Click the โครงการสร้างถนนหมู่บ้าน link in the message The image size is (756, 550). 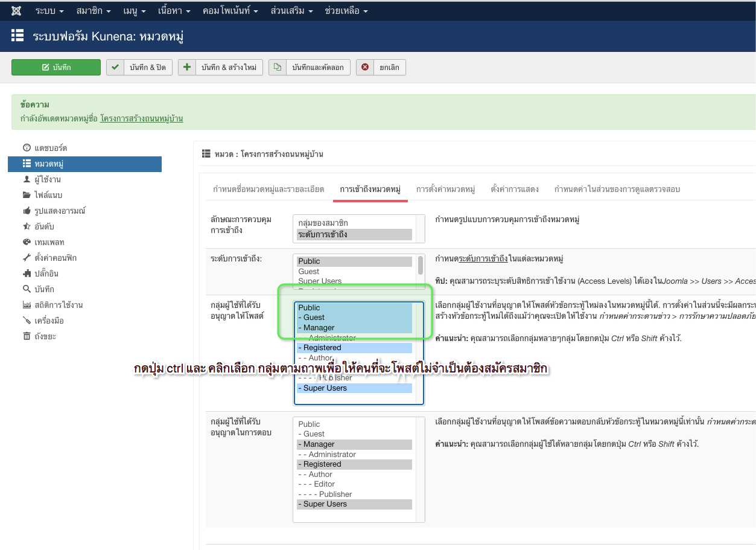[142, 118]
